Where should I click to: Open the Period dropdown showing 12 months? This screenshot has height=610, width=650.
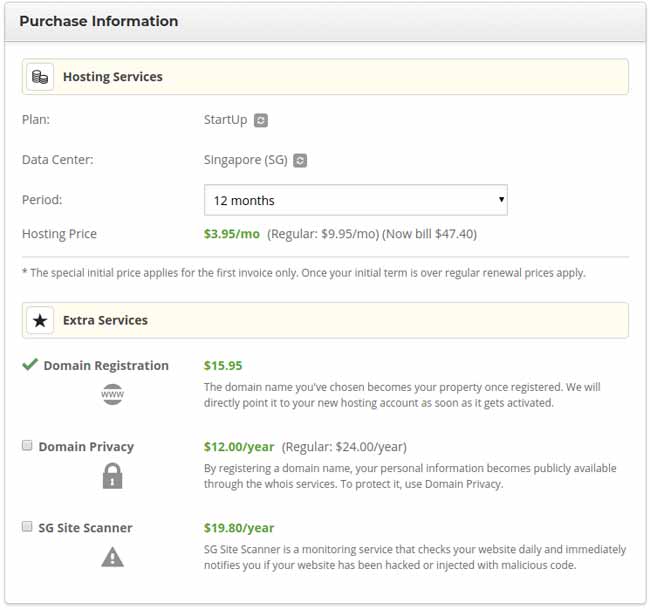(356, 200)
